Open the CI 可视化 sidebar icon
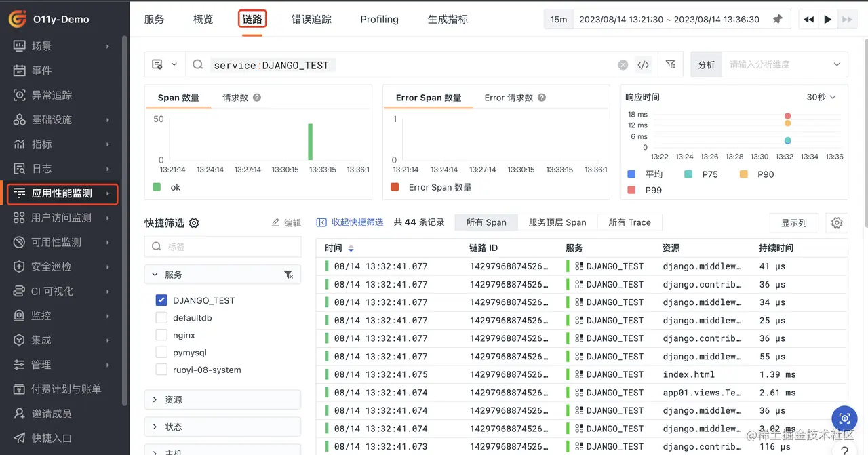This screenshot has height=455, width=868. coord(20,291)
